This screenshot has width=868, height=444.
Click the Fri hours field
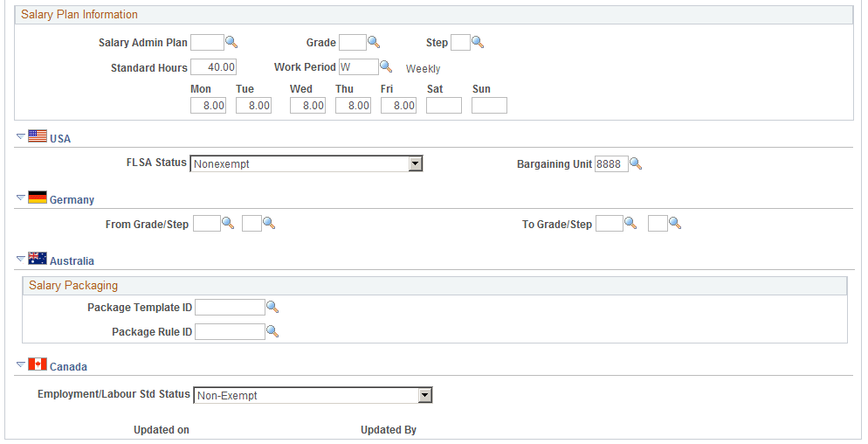pos(398,105)
